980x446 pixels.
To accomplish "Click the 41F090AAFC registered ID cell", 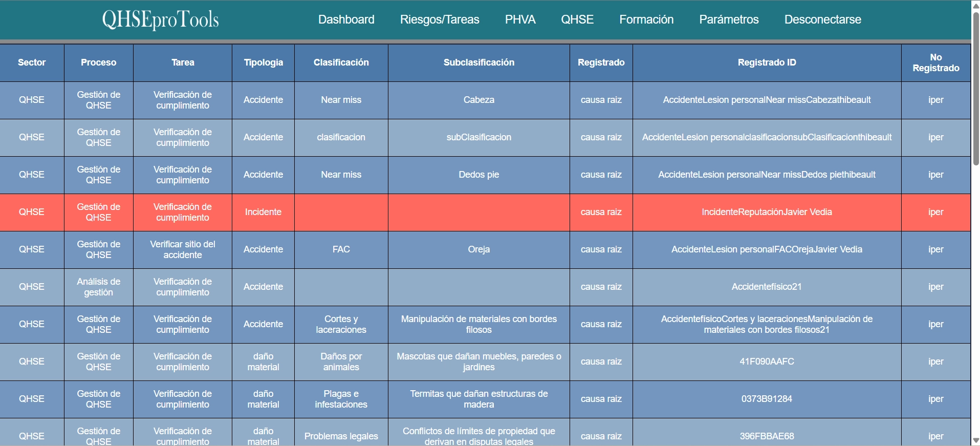I will (x=766, y=362).
